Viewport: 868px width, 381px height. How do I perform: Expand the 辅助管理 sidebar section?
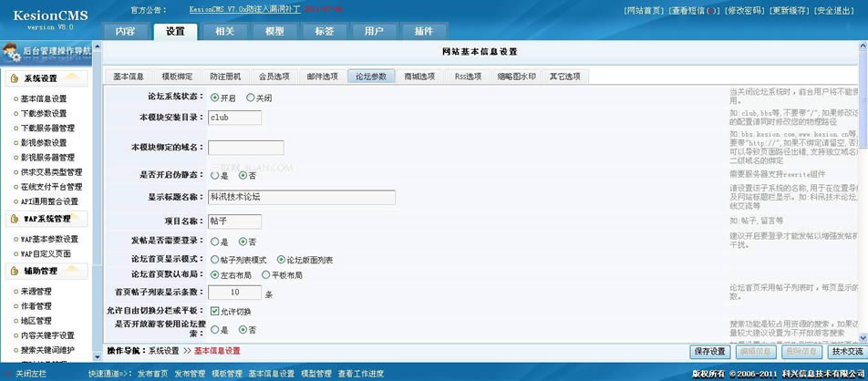point(41,271)
